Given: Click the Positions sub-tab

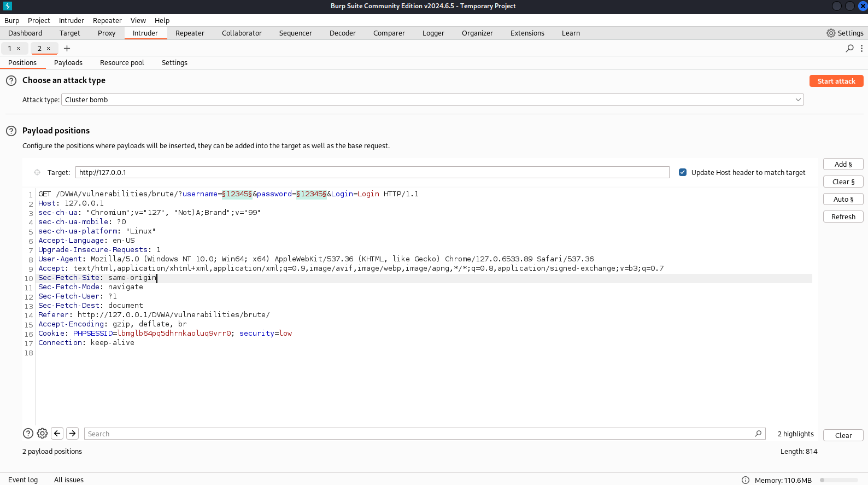Looking at the screenshot, I should (x=22, y=63).
